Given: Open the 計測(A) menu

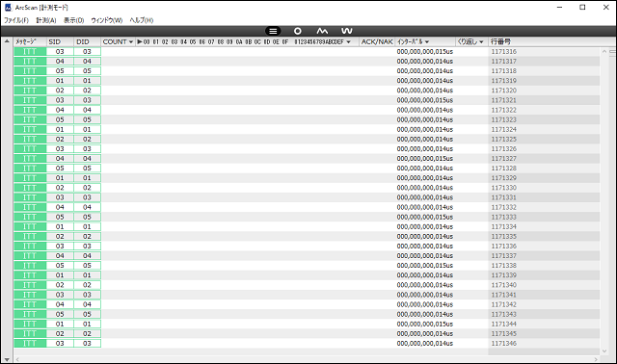Looking at the screenshot, I should point(46,20).
